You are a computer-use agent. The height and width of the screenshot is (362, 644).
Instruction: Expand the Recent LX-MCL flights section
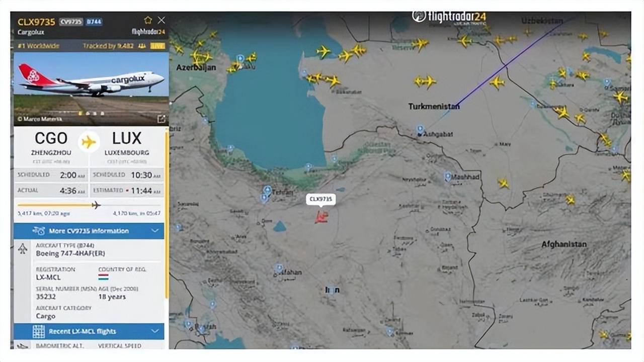coord(89,331)
